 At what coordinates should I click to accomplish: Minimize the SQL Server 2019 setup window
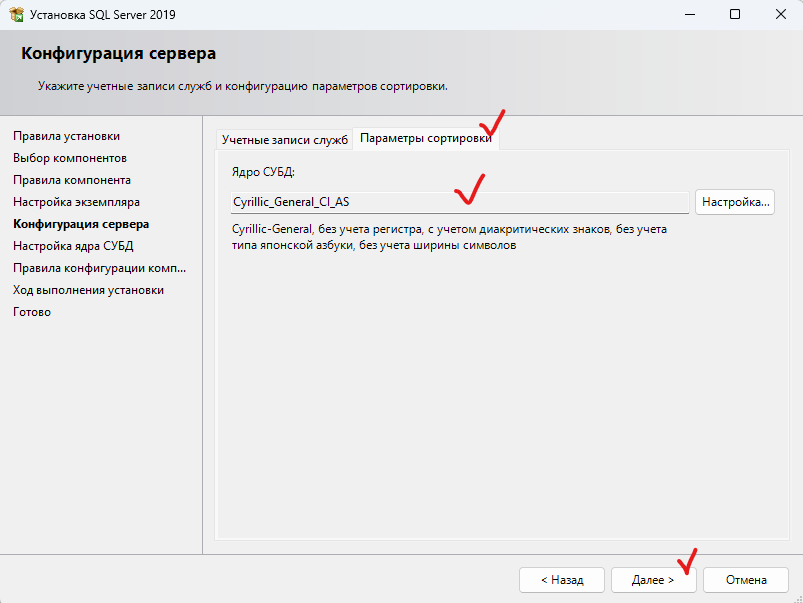690,14
